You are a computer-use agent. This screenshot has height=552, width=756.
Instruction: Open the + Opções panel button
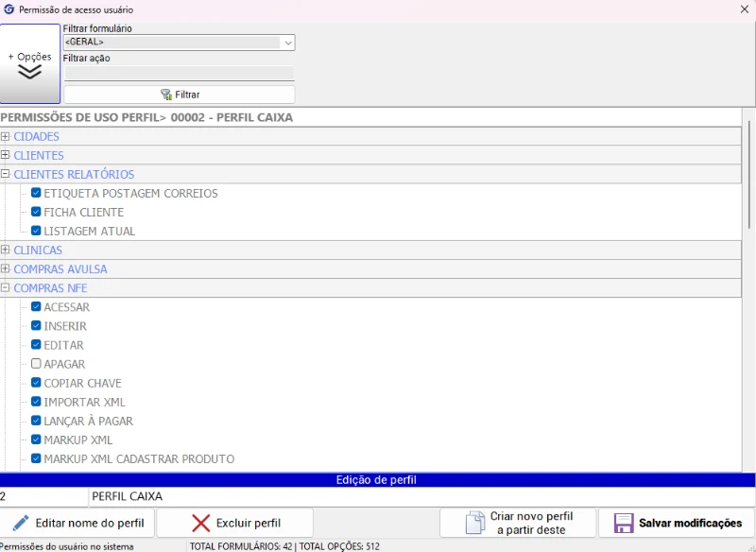point(30,63)
